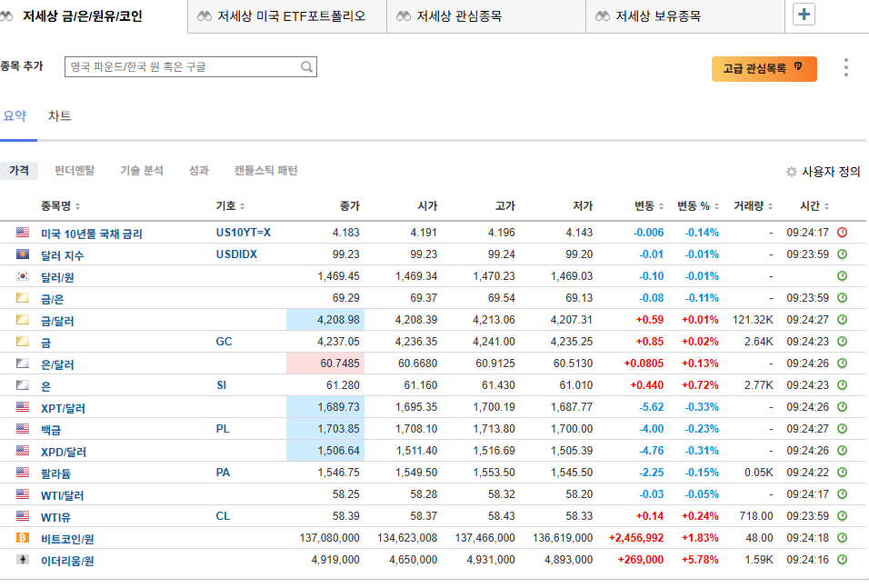Click red clock icon on 미국 10년물 row

pyautogui.click(x=842, y=233)
